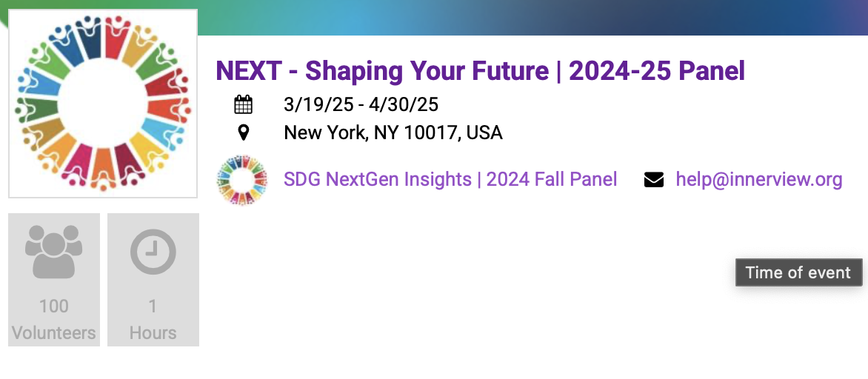Click the Volunteers label text
Screen dimensions: 868x379
pos(54,333)
